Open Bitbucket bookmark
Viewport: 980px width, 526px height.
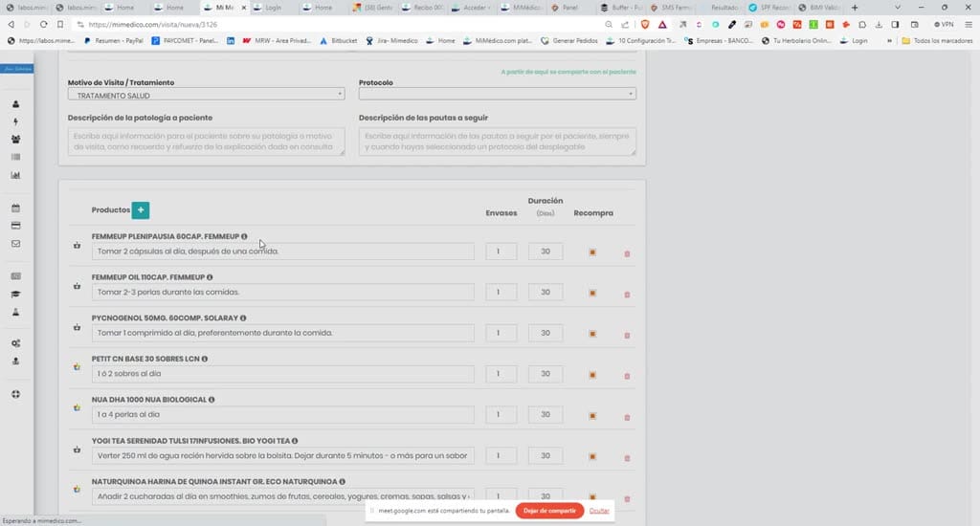click(x=338, y=40)
